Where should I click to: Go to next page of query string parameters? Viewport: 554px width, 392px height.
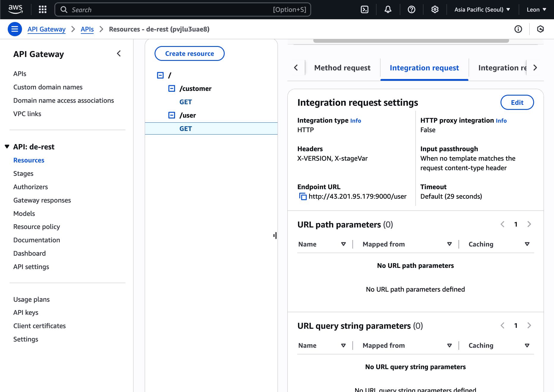pos(529,325)
